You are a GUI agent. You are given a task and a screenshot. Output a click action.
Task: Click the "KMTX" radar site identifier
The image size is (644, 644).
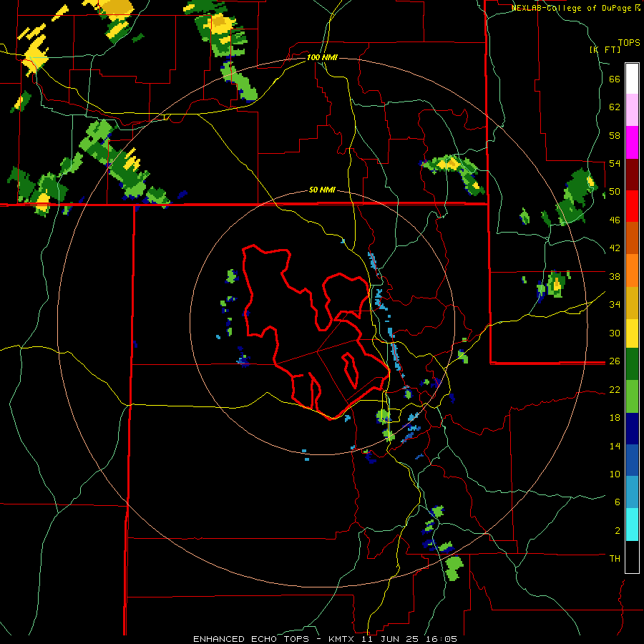click(x=341, y=639)
